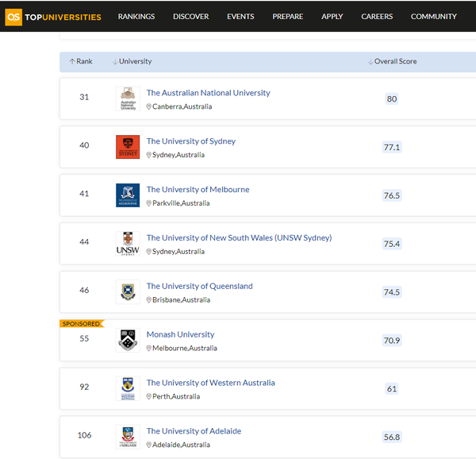
Task: Open The University of Melbourne link
Action: (x=198, y=190)
